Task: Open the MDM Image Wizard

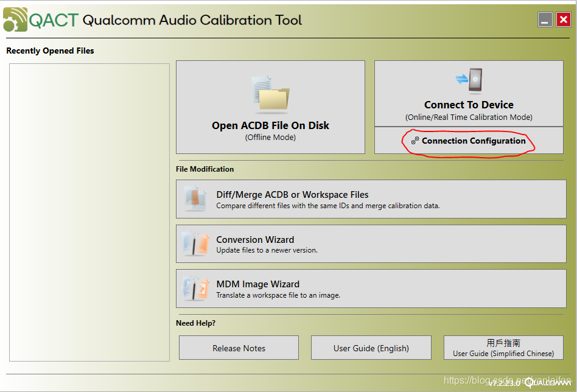Action: pos(371,289)
